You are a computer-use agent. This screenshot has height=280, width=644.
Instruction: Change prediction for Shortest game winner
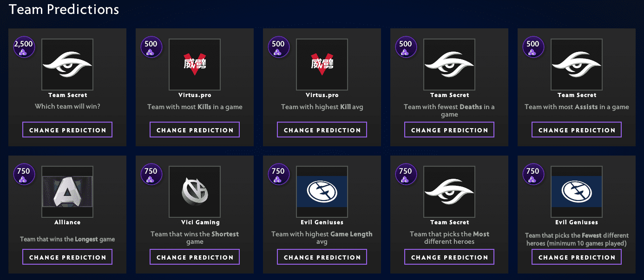pyautogui.click(x=195, y=257)
